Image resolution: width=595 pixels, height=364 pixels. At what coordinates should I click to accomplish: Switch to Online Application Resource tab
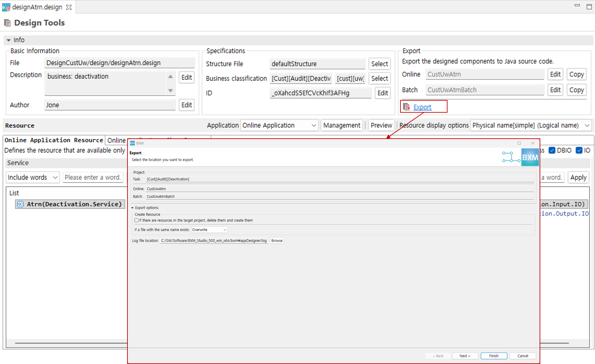[54, 140]
